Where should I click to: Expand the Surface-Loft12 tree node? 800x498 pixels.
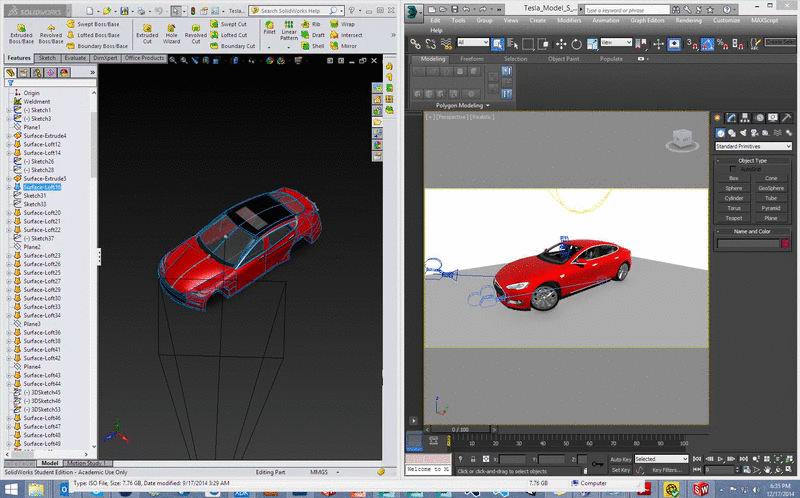coord(9,144)
